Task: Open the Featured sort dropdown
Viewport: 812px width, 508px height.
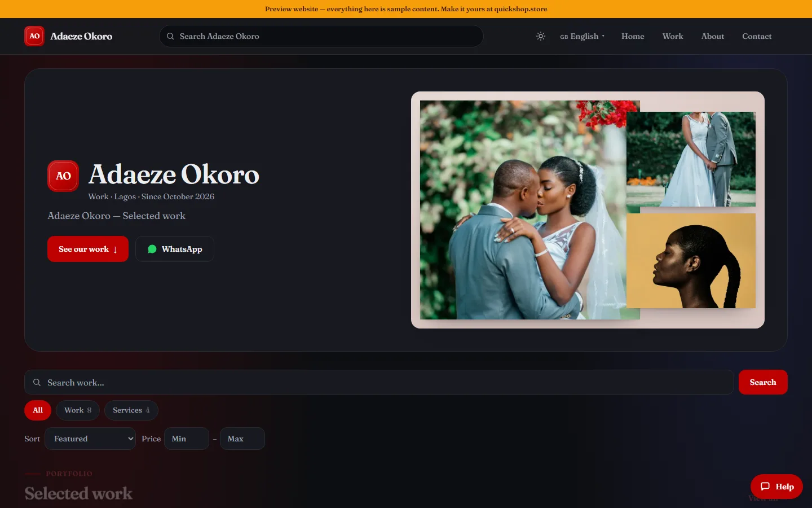Action: pos(90,439)
